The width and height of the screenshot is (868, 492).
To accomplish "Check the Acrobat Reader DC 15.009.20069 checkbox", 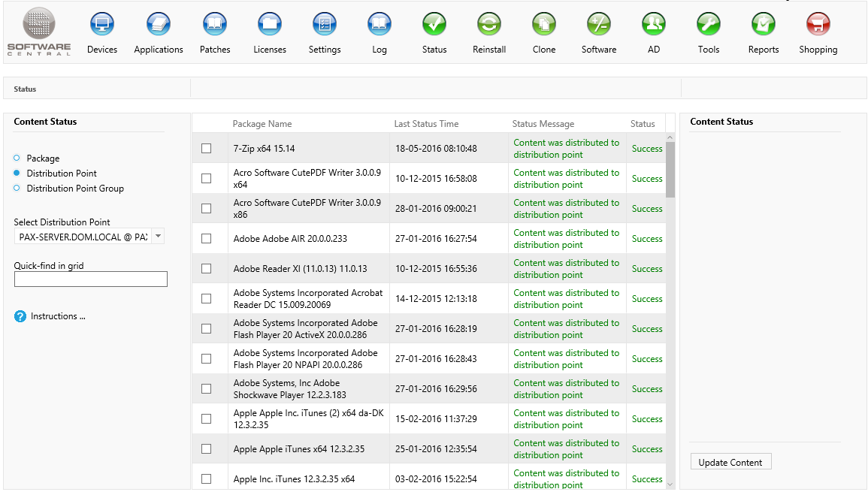I will pos(207,299).
